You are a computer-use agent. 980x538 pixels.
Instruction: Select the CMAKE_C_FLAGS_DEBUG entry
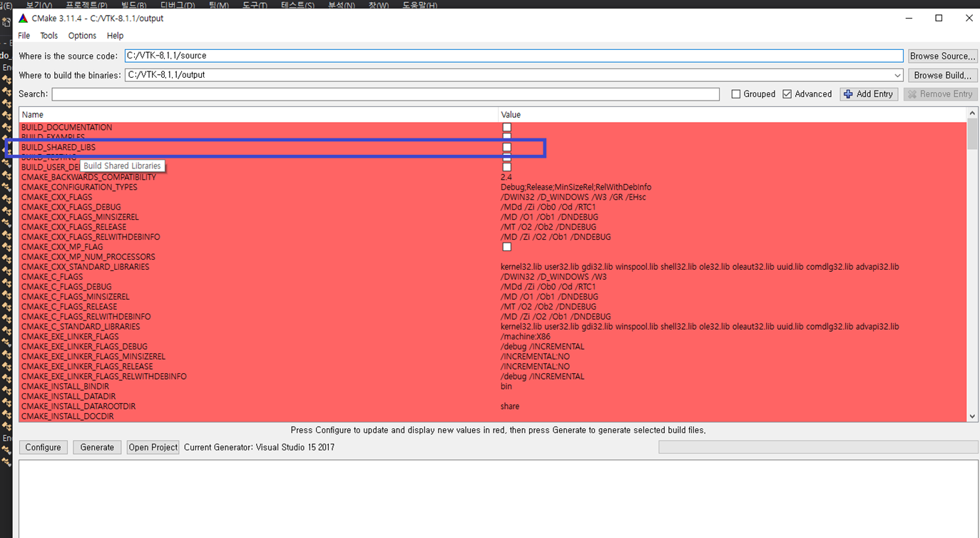(66, 287)
